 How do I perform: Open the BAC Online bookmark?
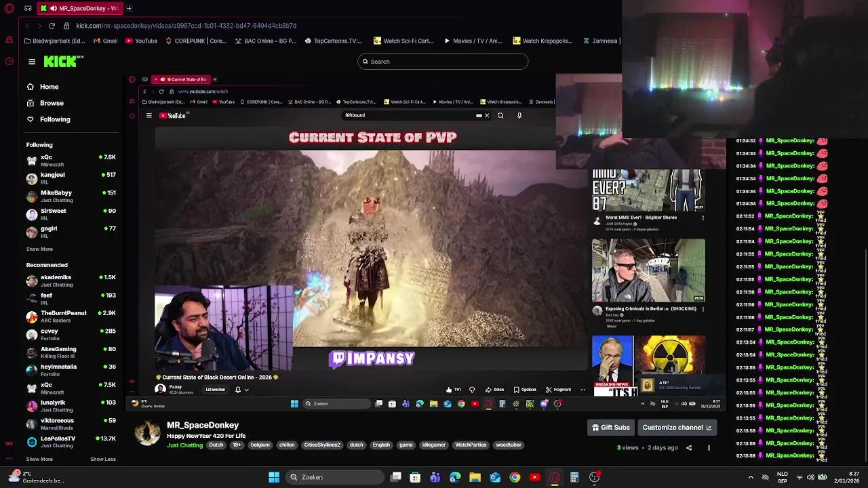coord(265,41)
